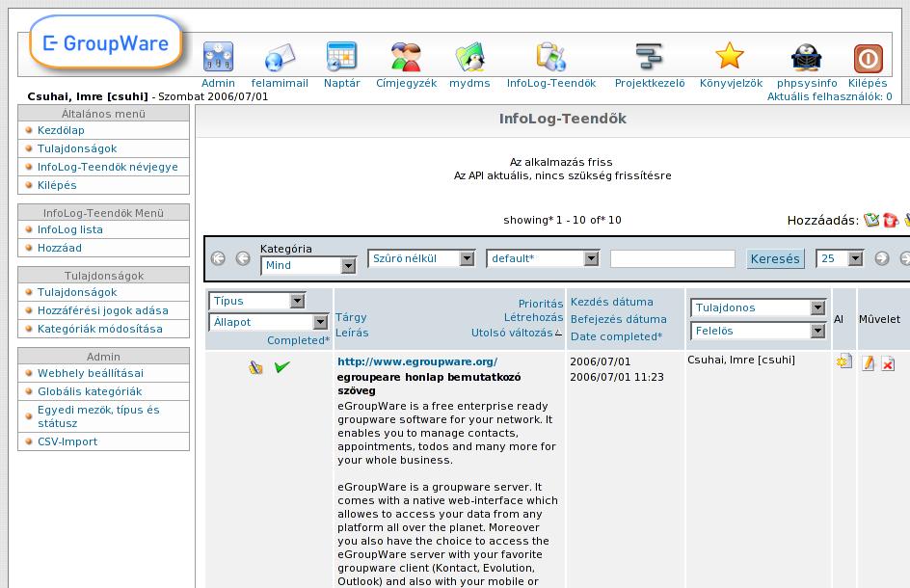
Task: Open InfoLog-Teendők névjegye menu item
Action: (108, 167)
